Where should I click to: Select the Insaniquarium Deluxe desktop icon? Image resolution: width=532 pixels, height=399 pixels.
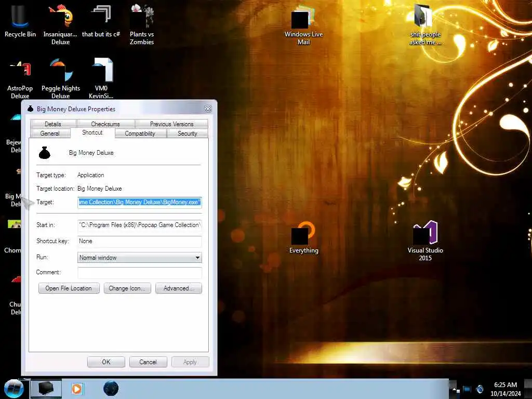point(60,24)
